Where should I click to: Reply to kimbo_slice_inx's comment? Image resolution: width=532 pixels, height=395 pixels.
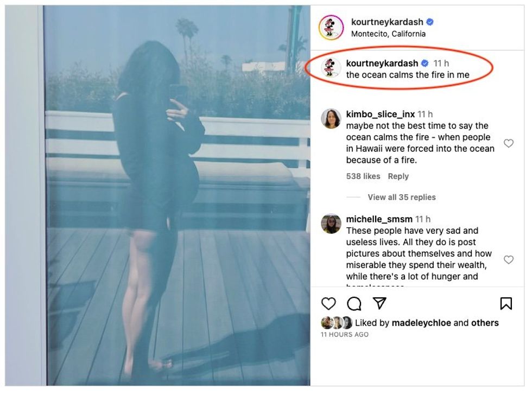(x=398, y=176)
